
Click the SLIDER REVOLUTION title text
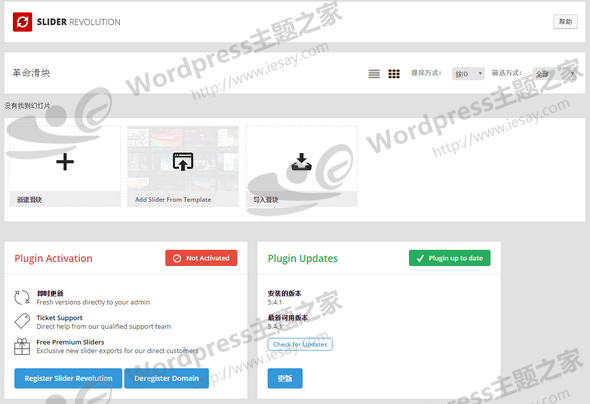tap(79, 22)
